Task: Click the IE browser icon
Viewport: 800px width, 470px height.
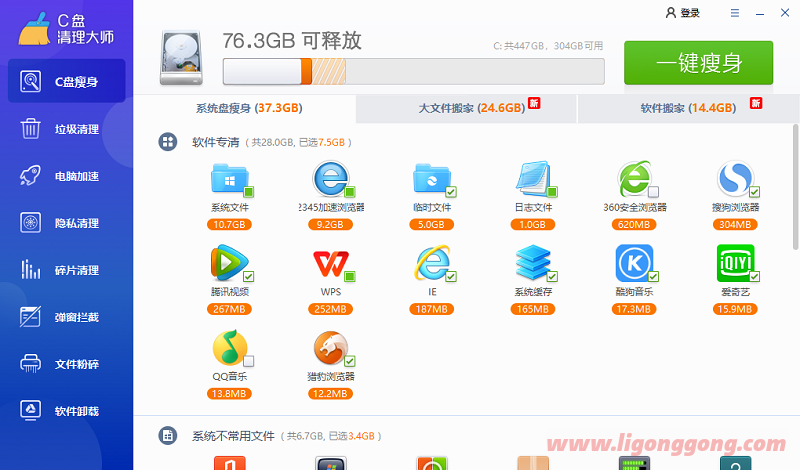Action: (x=432, y=263)
